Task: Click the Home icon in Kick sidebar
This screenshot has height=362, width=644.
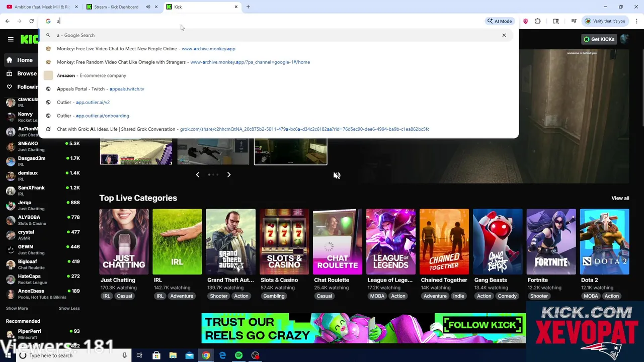Action: [9, 60]
